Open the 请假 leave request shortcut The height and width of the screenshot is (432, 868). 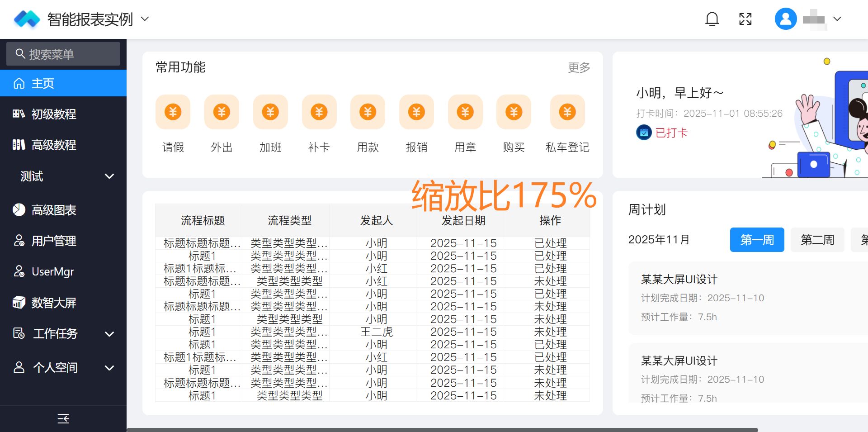pyautogui.click(x=173, y=112)
